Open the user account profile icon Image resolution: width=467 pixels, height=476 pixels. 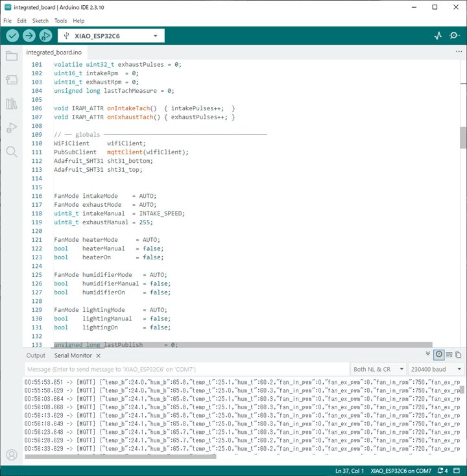coord(12,455)
